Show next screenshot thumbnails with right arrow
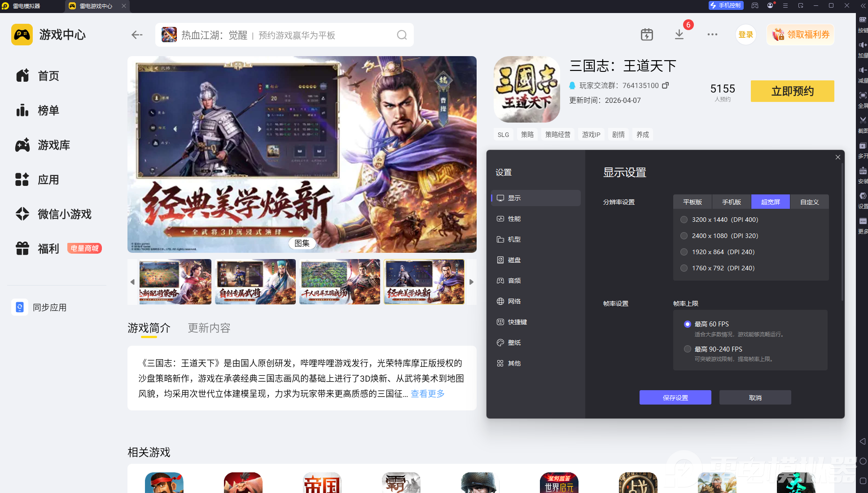Image resolution: width=868 pixels, height=493 pixels. pos(471,282)
